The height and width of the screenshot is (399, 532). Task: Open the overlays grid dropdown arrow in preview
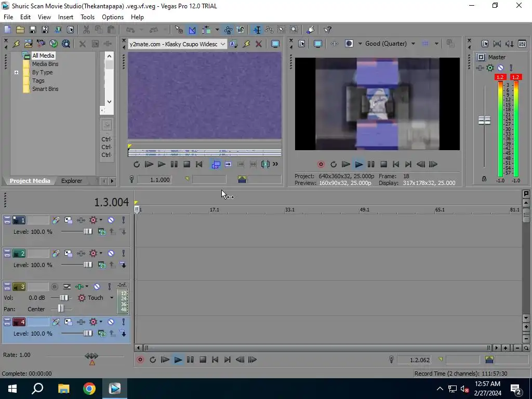pyautogui.click(x=436, y=44)
